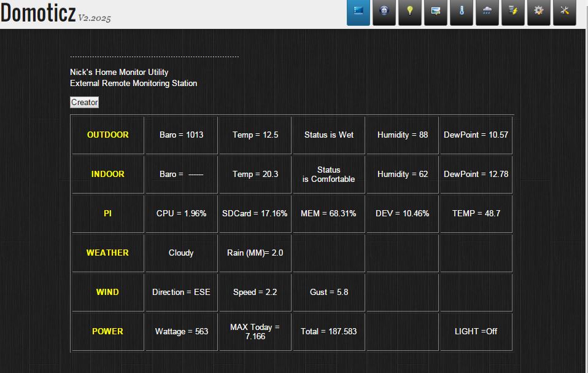The image size is (588, 373).
Task: Click the 'DewPoint = 10.57' cell
Action: [x=476, y=135]
